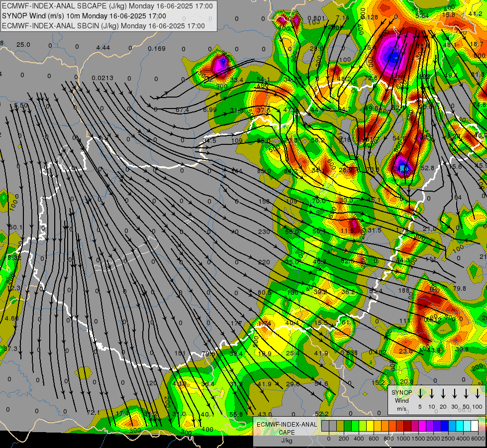The image size is (487, 448).
Task: Click the 50.1 value on the map
Action: pos(15,227)
